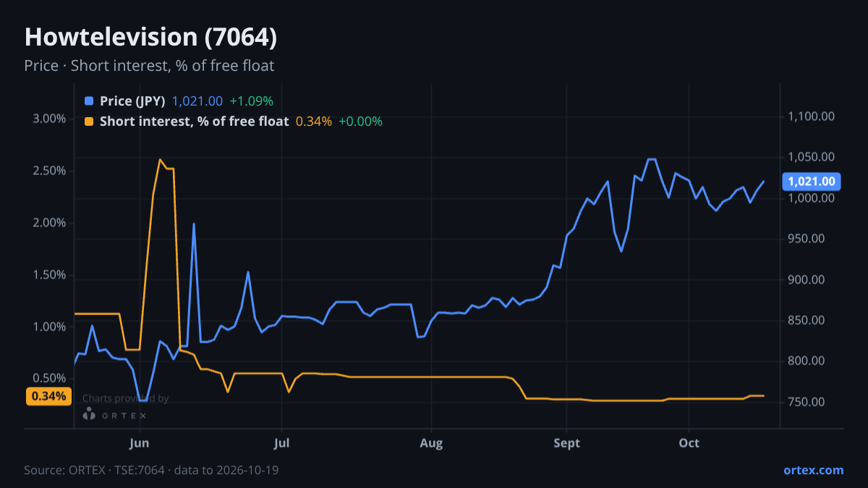Click the 3.00% left axis label

pyautogui.click(x=49, y=119)
